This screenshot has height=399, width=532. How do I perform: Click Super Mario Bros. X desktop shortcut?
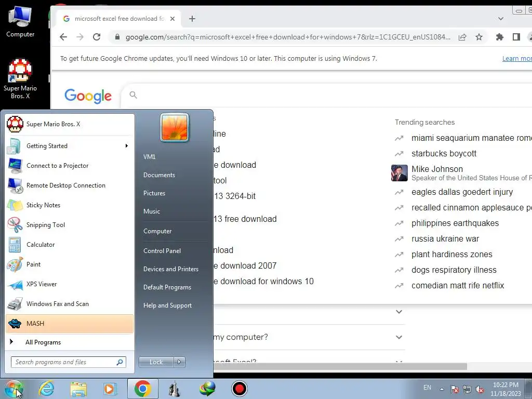point(20,79)
